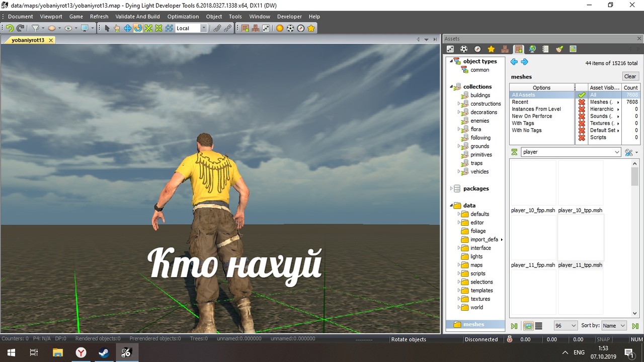Switch assets to thumbnail view

point(528,326)
